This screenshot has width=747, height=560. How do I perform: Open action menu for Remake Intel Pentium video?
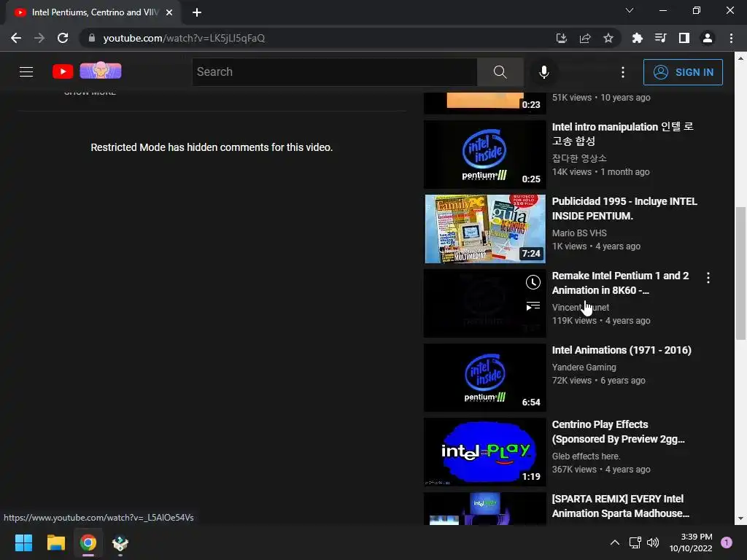pos(708,278)
